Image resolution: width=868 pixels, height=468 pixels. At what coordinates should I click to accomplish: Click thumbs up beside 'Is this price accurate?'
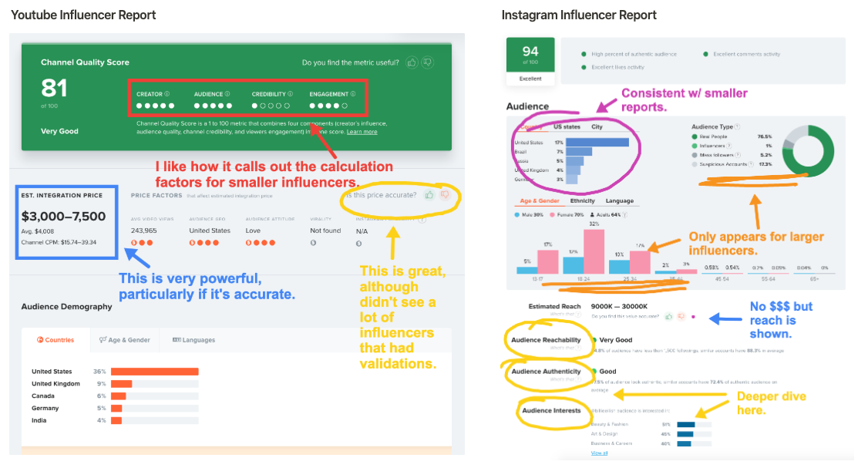click(x=429, y=195)
